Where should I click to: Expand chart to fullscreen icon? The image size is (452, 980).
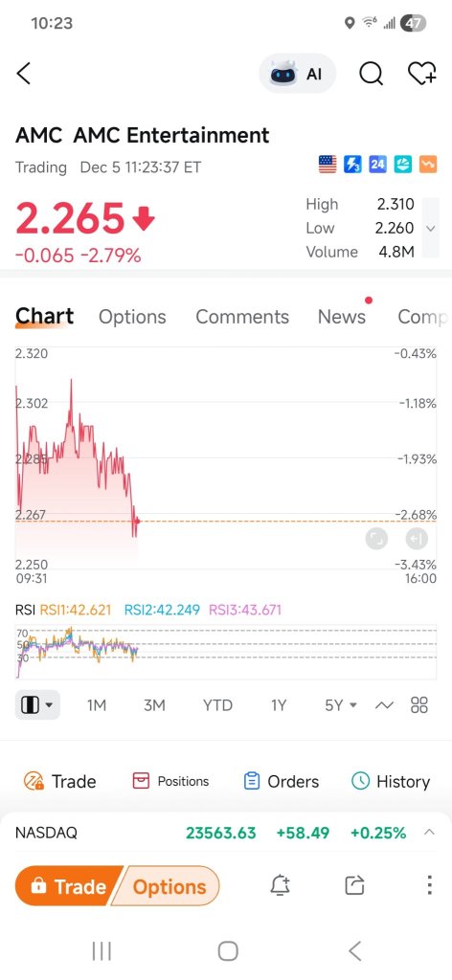(376, 538)
